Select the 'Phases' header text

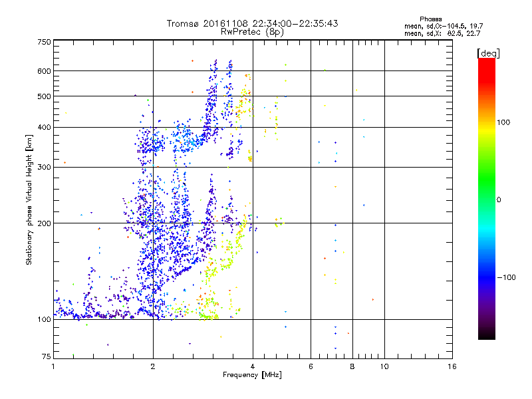click(x=430, y=19)
